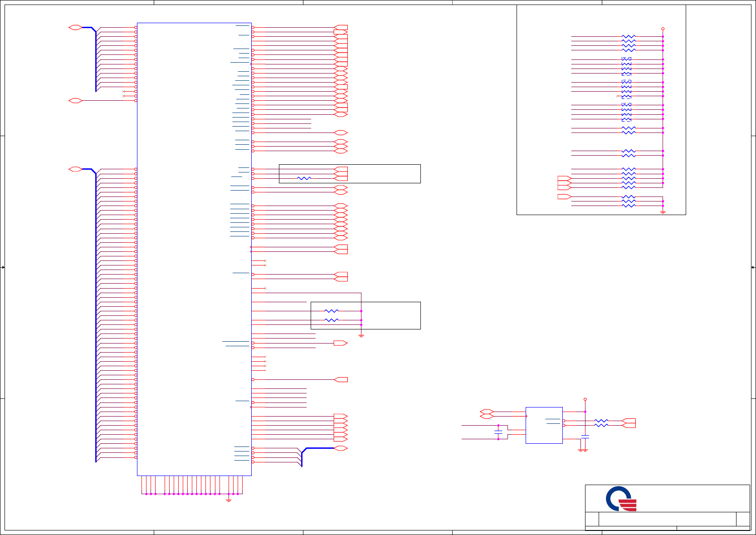
Task: Click the paired ports right of the small IC
Action: (629, 423)
